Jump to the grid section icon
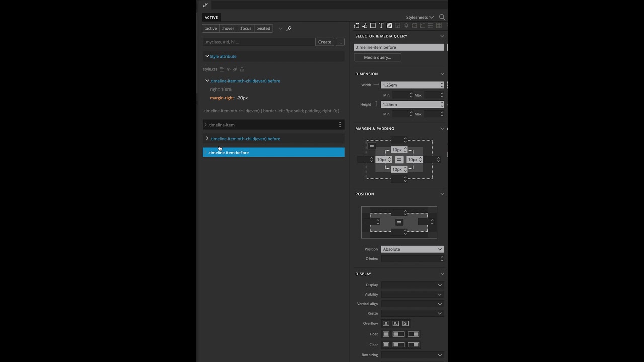 coord(439,25)
